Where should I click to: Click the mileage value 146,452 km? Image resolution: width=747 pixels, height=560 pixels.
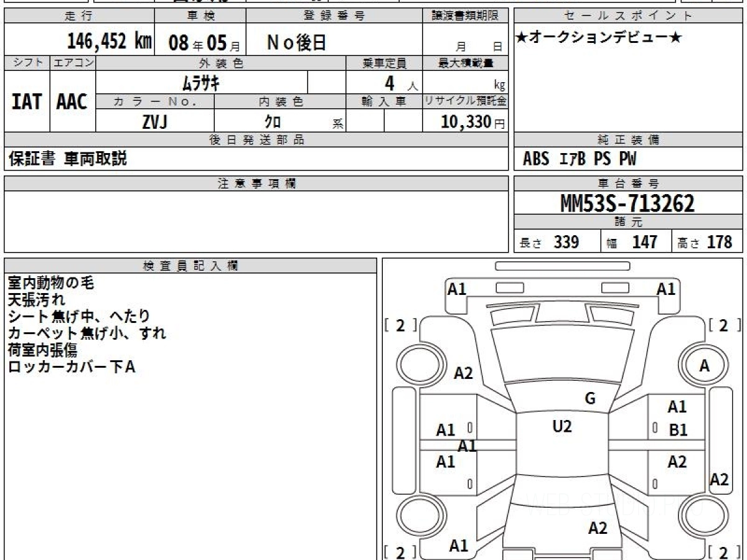(x=110, y=42)
